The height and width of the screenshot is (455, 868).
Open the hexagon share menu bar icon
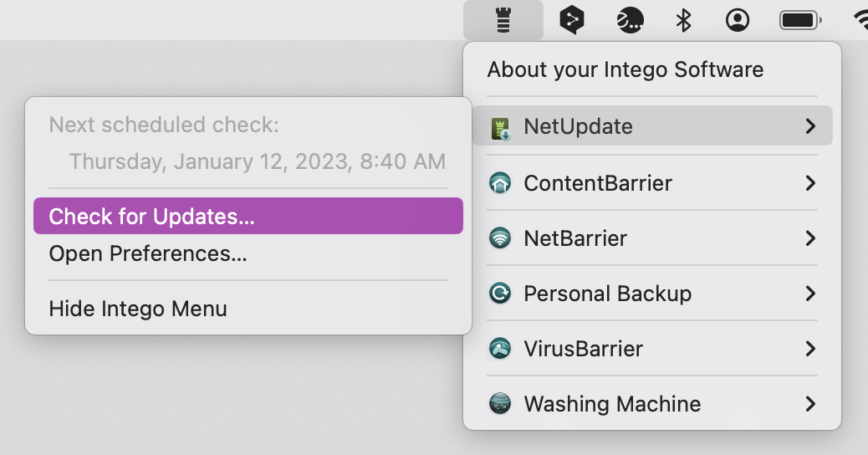click(572, 20)
